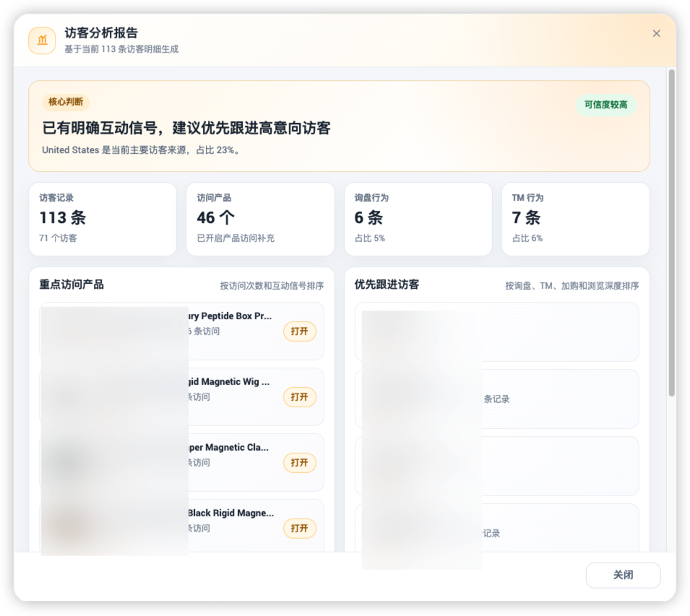
Task: Click the 访客分析报告 title text
Action: click(101, 32)
